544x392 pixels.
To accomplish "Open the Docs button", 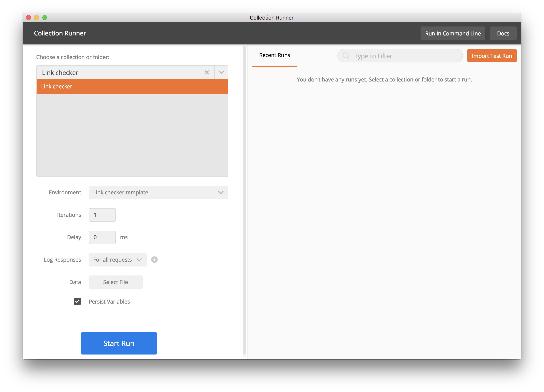I will (503, 33).
